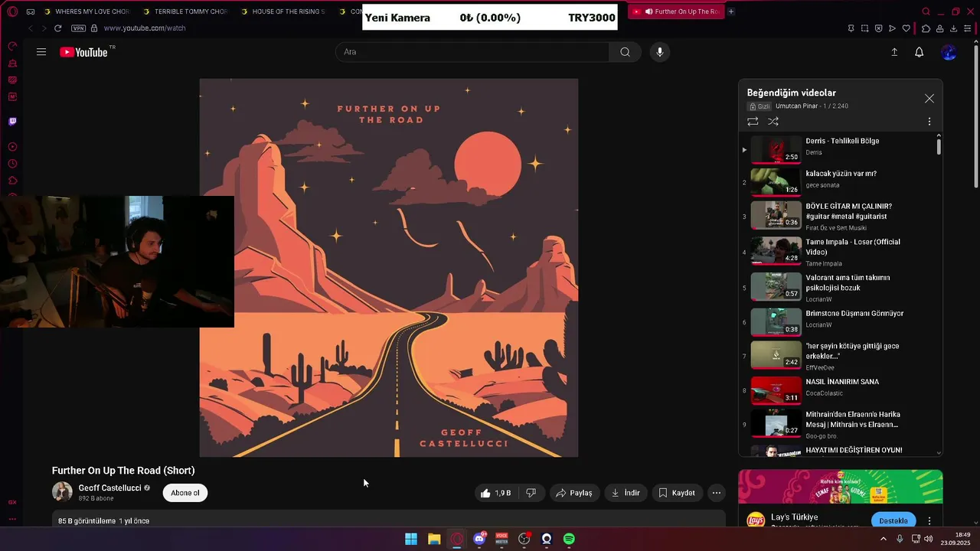Reload the page

point(57,28)
